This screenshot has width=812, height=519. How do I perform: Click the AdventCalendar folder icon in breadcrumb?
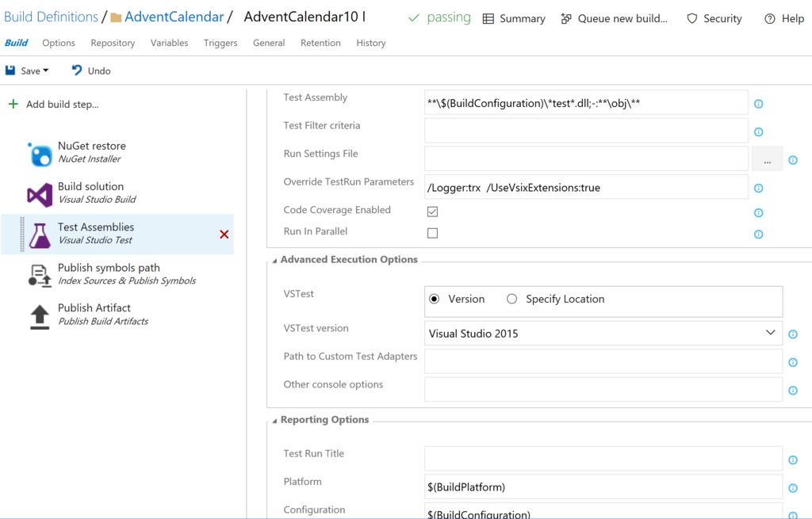click(x=116, y=17)
